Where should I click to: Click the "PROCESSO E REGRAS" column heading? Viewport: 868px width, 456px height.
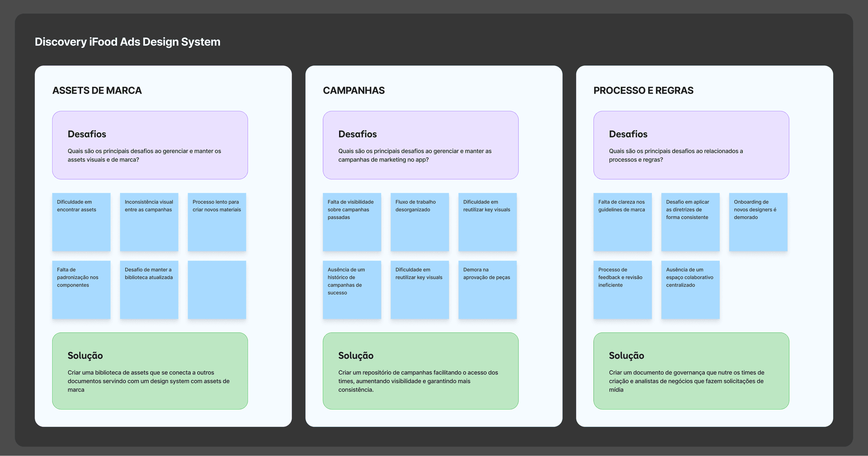(643, 91)
